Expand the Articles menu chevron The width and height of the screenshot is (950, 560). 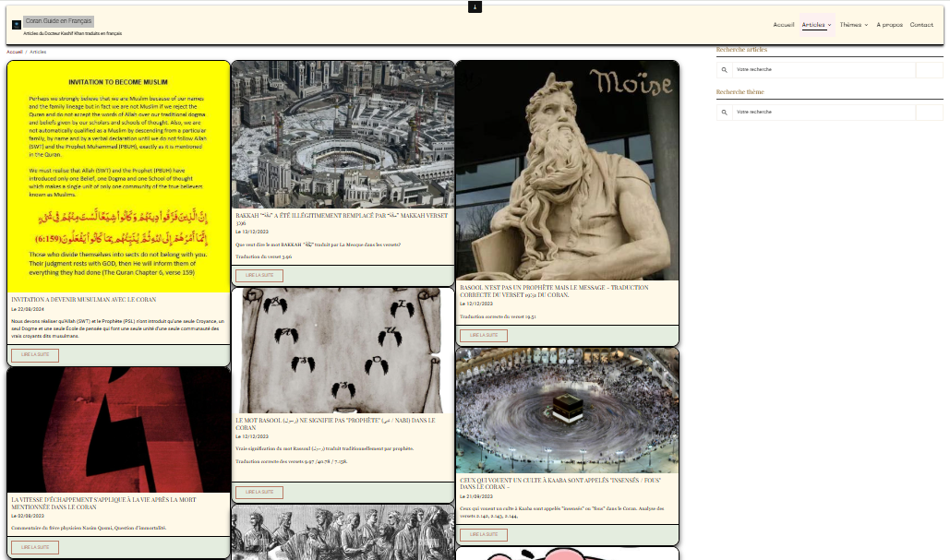click(829, 26)
